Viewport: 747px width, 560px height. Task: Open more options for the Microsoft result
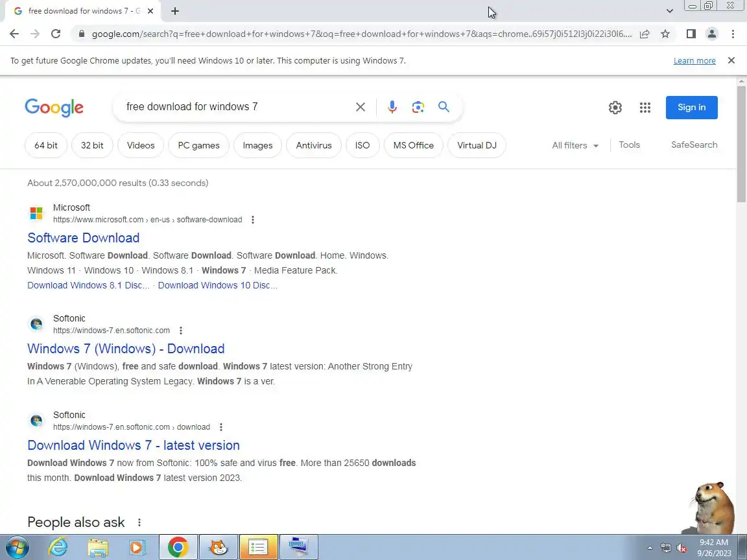point(253,220)
